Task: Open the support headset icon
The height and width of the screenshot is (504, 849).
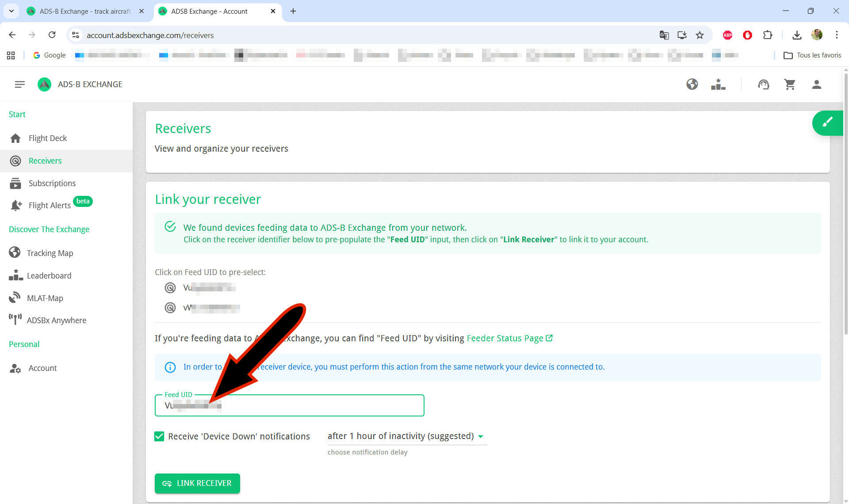Action: 764,84
